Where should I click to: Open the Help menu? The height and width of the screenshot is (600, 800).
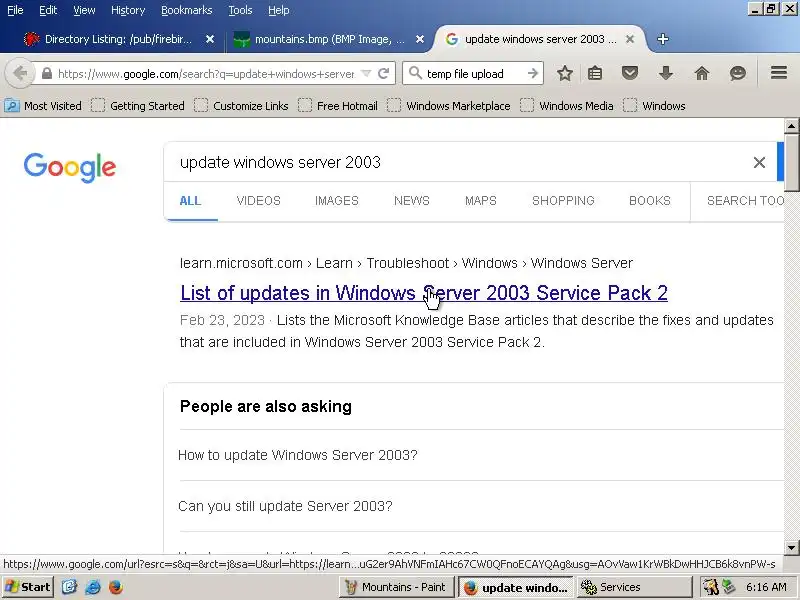(x=279, y=10)
